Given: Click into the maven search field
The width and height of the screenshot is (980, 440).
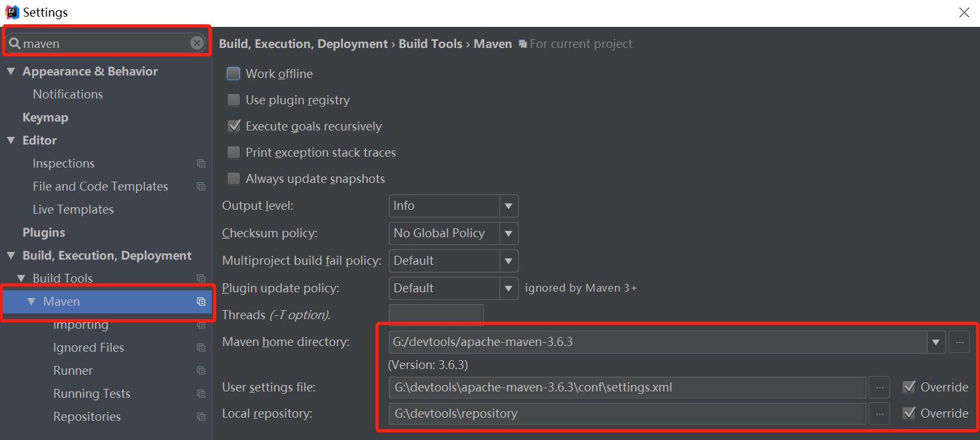Looking at the screenshot, I should 106,43.
